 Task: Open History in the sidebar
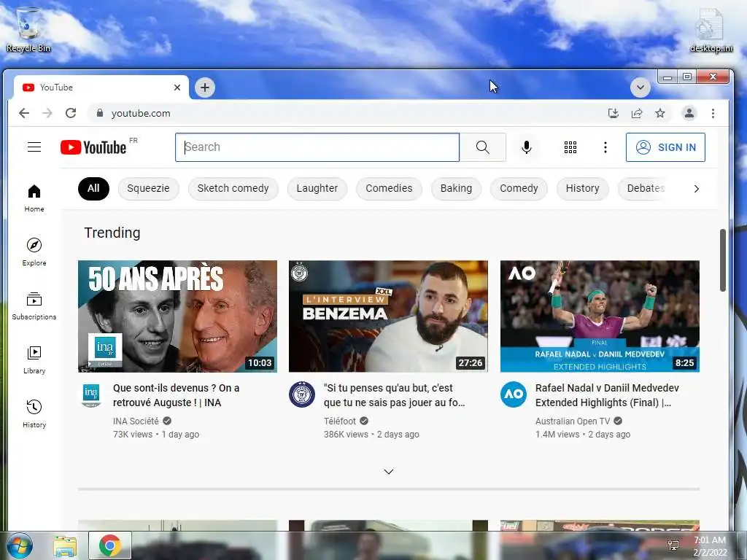click(x=34, y=413)
